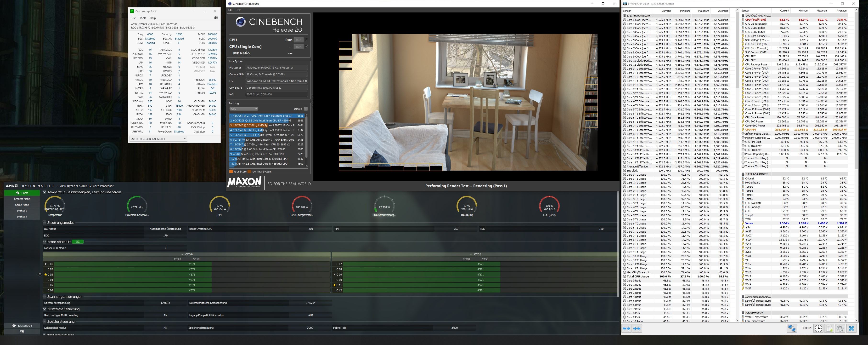
Task: Reset HWiNFO timer with clock icon
Action: pyautogui.click(x=818, y=328)
